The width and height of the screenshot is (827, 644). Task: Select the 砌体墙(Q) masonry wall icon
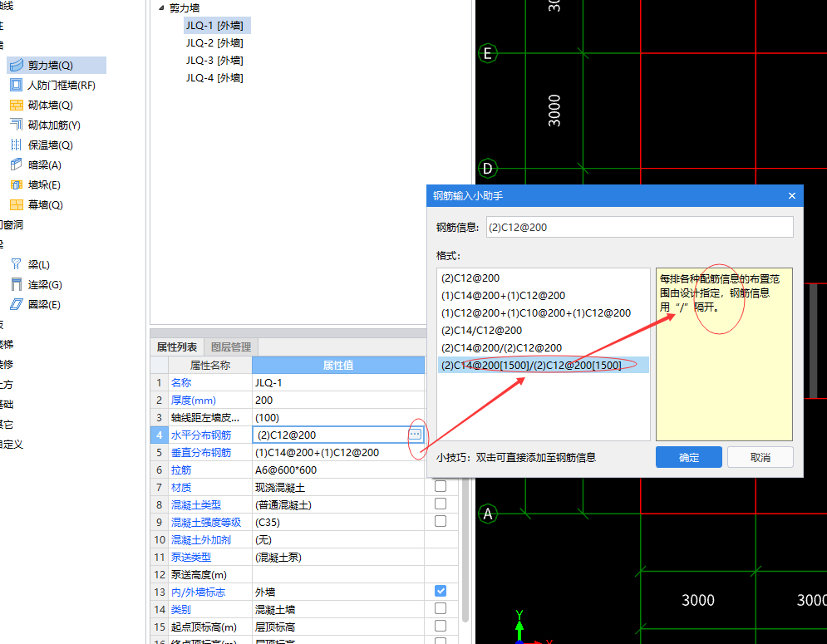(17, 105)
